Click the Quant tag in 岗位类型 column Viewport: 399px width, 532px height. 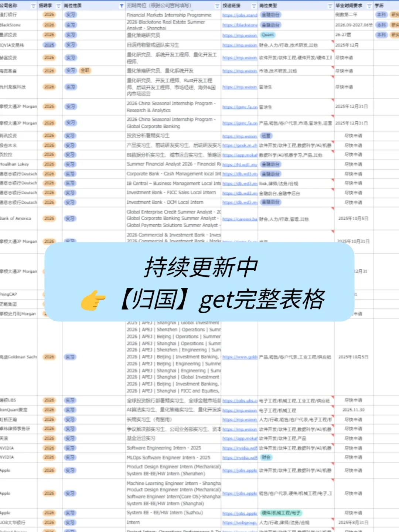coord(267,35)
